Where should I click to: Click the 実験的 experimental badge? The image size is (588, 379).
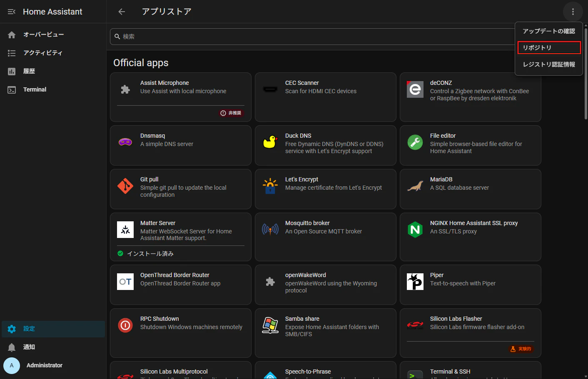521,349
